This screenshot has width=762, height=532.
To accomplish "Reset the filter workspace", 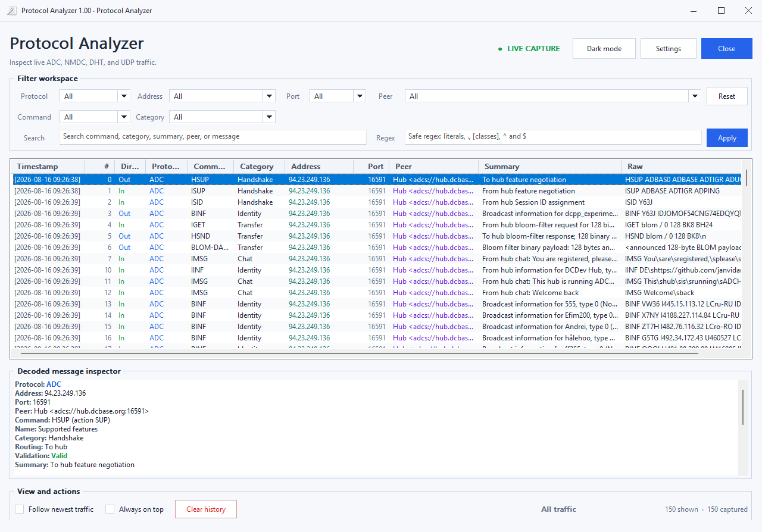I will pyautogui.click(x=727, y=96).
